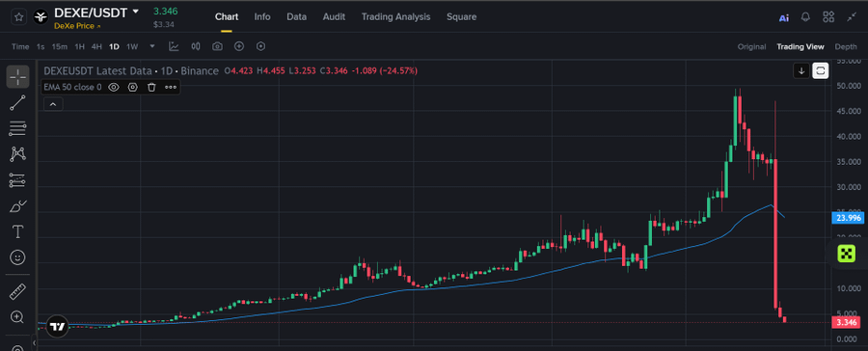
Task: Take a chart snapshot with camera icon
Action: pyautogui.click(x=218, y=46)
